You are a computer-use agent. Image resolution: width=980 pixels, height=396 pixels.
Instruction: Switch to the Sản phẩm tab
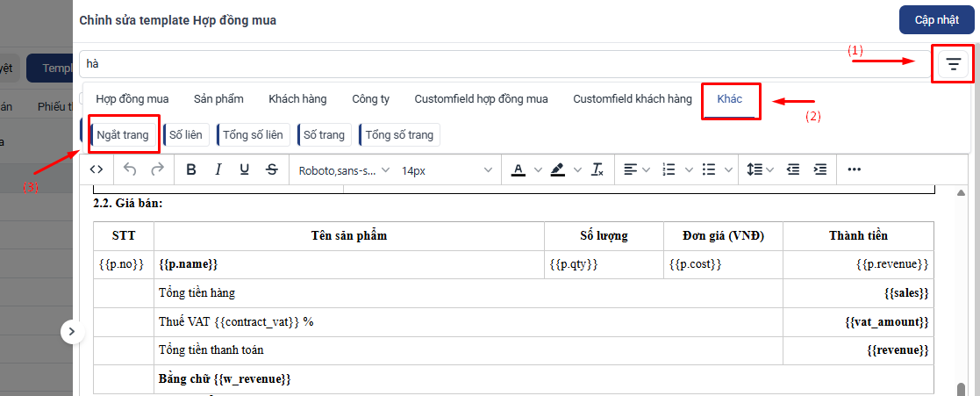click(218, 99)
